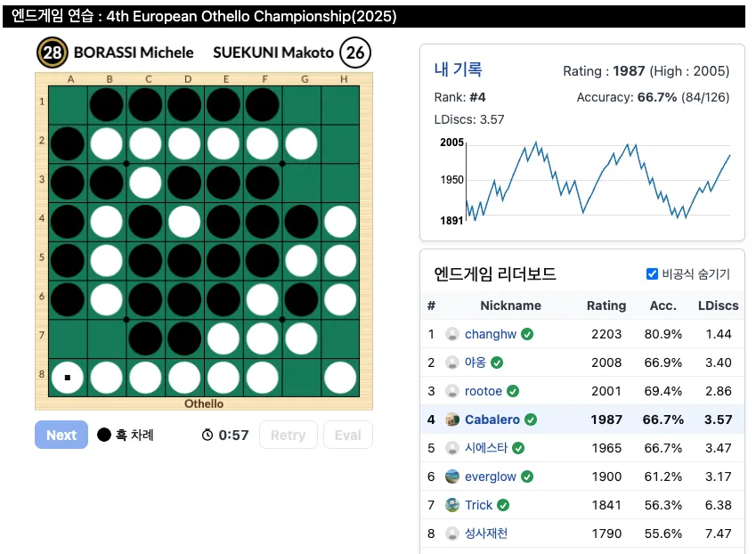Click the 내 기록 heading
This screenshot has width=756, height=554.
(x=458, y=69)
